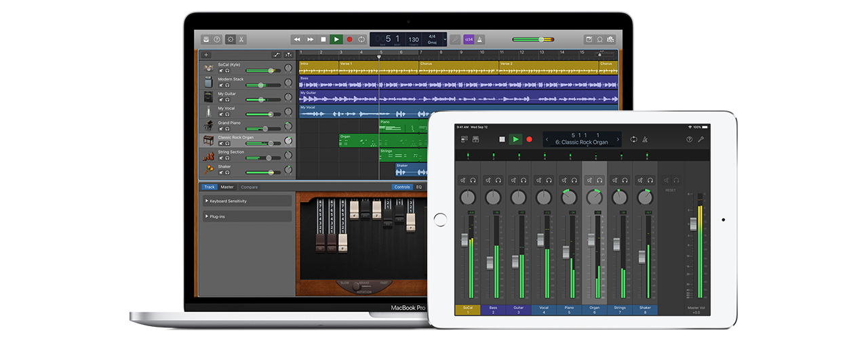The image size is (868, 339).
Task: Adjust the Classic Rock Organ pan knob
Action: (x=289, y=141)
